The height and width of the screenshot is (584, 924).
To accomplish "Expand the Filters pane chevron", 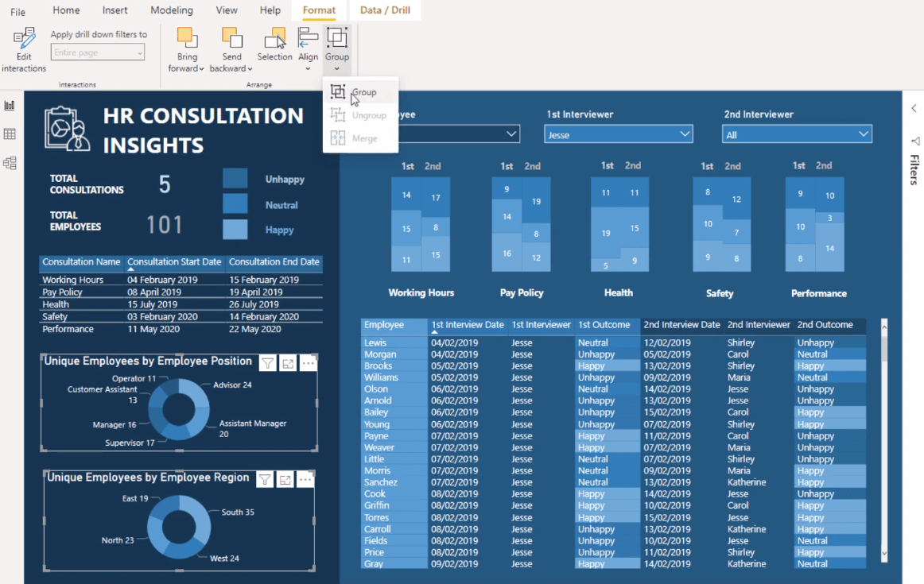I will (914, 108).
